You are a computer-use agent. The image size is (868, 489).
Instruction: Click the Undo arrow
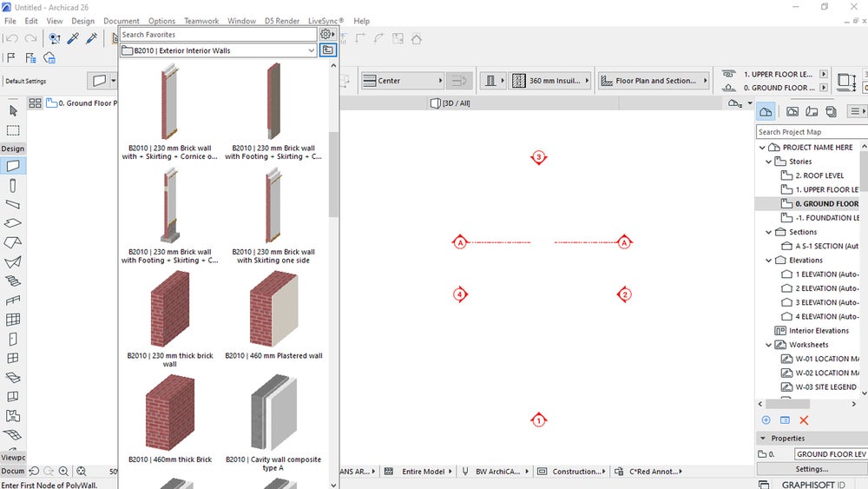click(x=12, y=38)
